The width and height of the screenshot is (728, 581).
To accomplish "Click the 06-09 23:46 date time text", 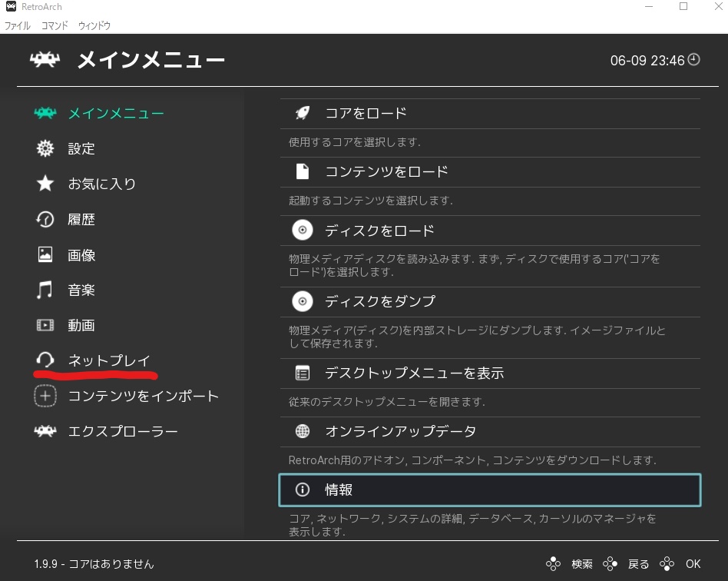I will [x=647, y=61].
